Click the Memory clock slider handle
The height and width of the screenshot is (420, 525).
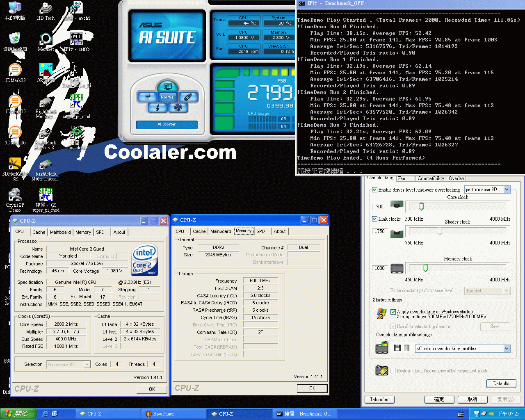[425, 268]
